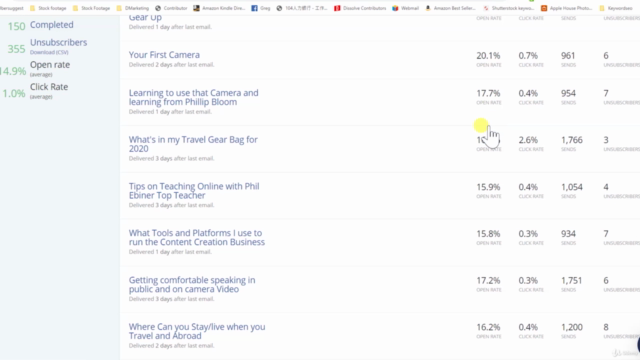Click the 954 sends value
This screenshot has height=360, width=640.
coord(568,93)
